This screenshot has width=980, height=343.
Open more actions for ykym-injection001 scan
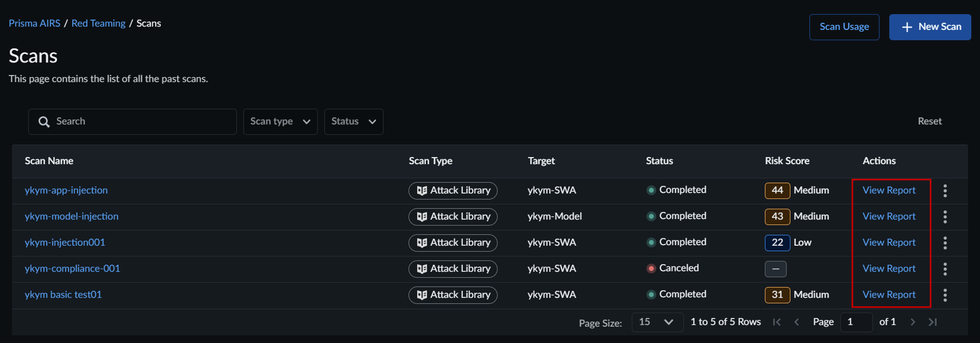pyautogui.click(x=945, y=242)
